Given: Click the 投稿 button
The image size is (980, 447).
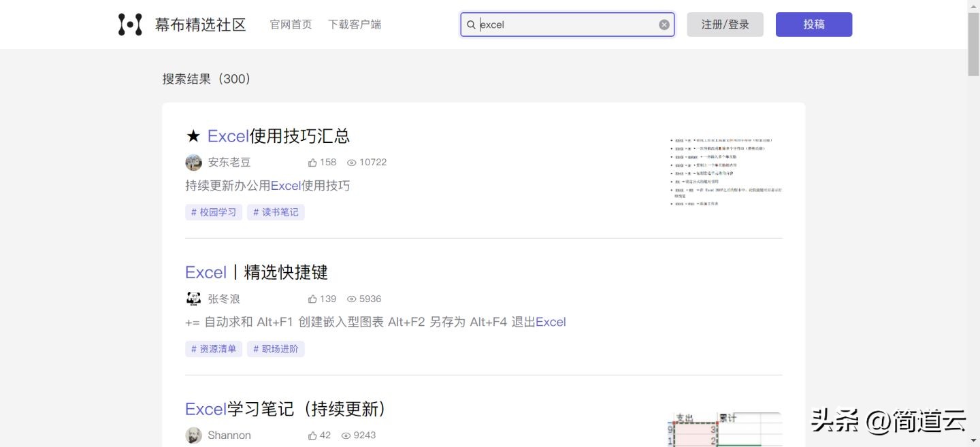Looking at the screenshot, I should click(814, 24).
